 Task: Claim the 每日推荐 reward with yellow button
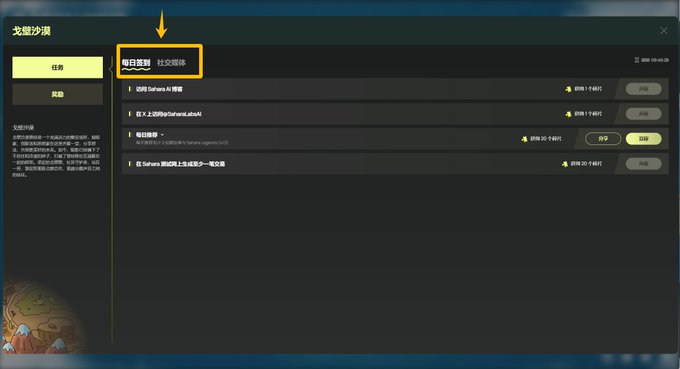click(x=644, y=139)
